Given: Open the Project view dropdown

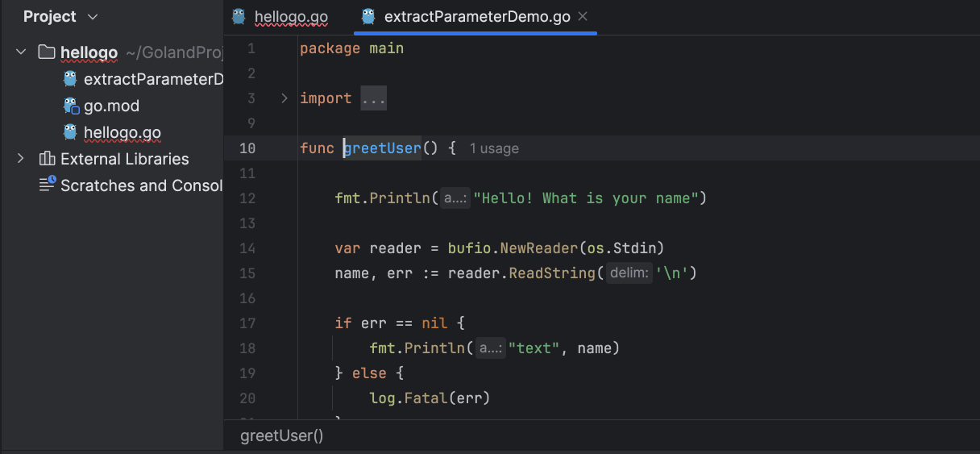Looking at the screenshot, I should [x=60, y=17].
